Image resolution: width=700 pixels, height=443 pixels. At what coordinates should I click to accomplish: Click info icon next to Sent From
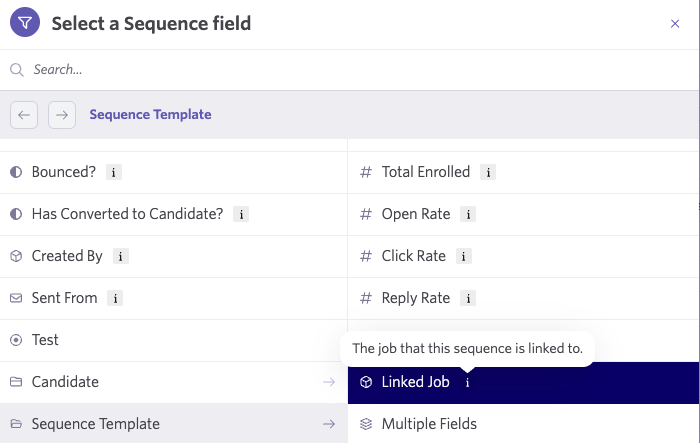pos(115,298)
